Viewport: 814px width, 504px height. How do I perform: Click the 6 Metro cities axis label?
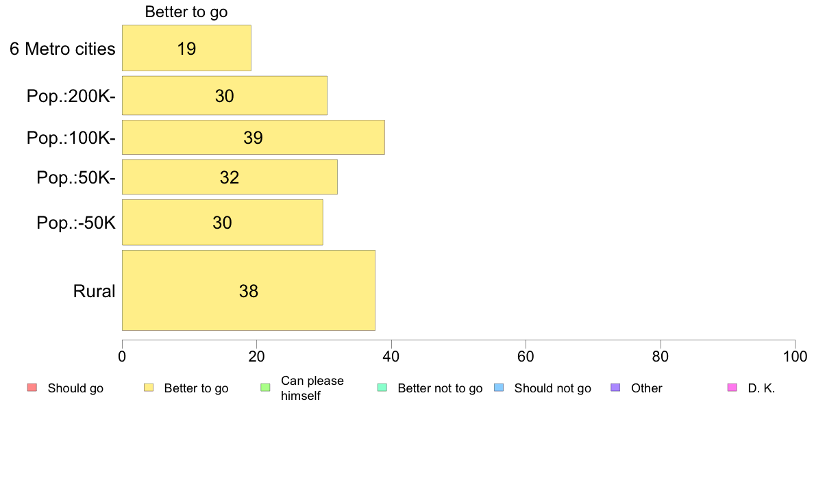62,49
